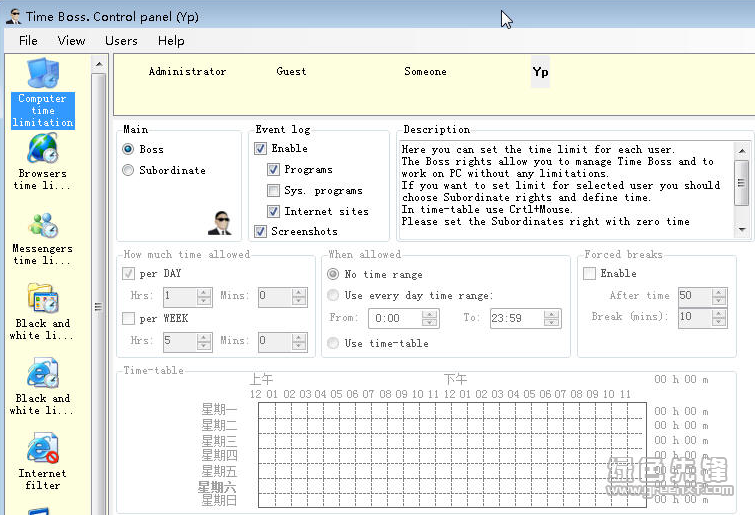Select the Someone user
Viewport: 755px width, 515px height.
click(x=425, y=71)
